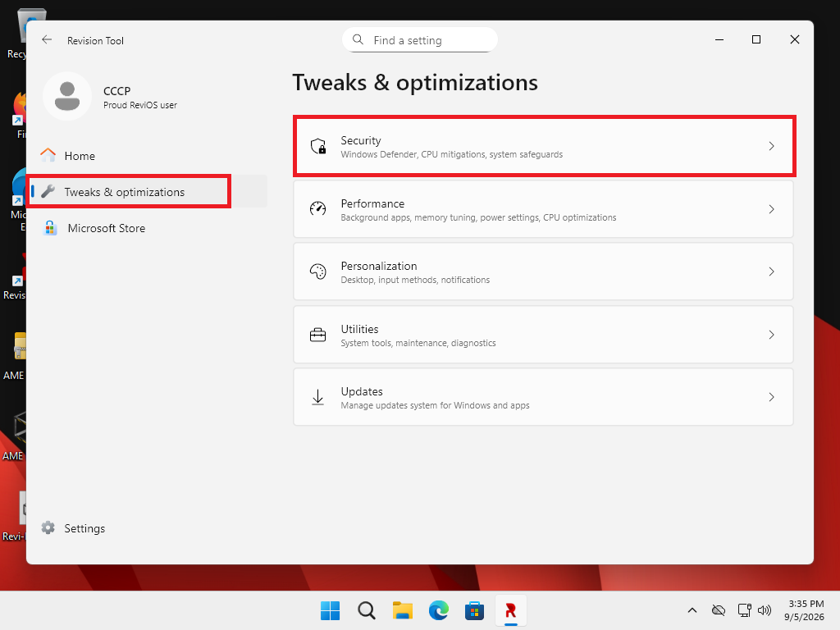
Task: Click the volume speaker tray icon
Action: point(765,610)
